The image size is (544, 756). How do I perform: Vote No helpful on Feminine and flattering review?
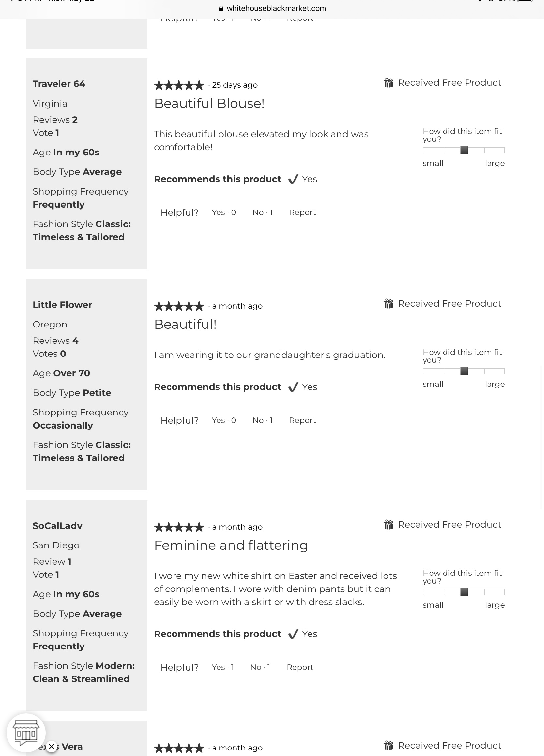pyautogui.click(x=260, y=667)
